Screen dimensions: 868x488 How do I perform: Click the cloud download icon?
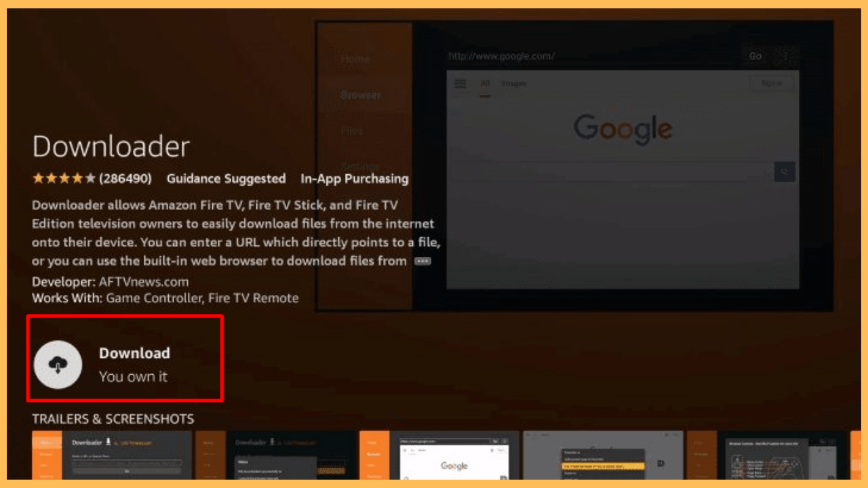click(58, 365)
